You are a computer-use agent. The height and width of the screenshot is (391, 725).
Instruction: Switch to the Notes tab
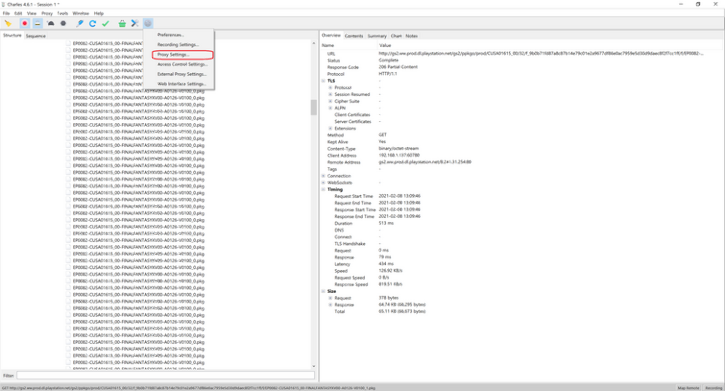click(412, 36)
